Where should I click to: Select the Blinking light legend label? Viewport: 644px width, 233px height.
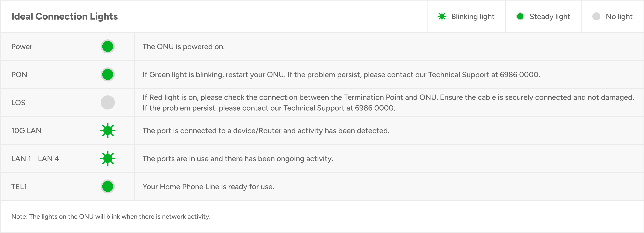(x=473, y=16)
